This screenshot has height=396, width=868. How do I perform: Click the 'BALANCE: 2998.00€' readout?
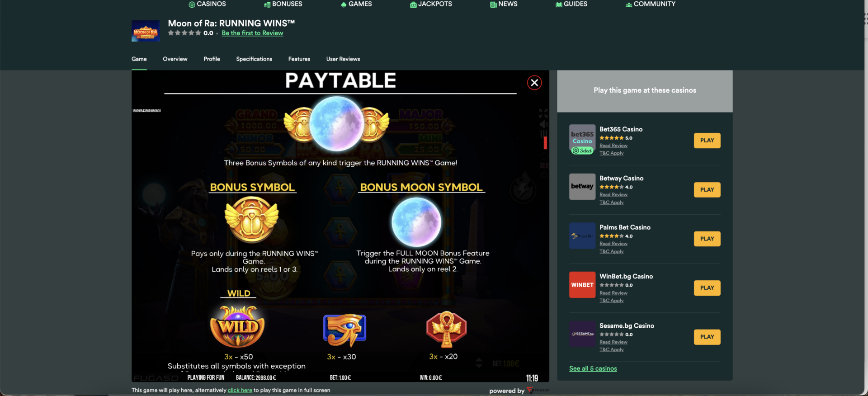(256, 378)
